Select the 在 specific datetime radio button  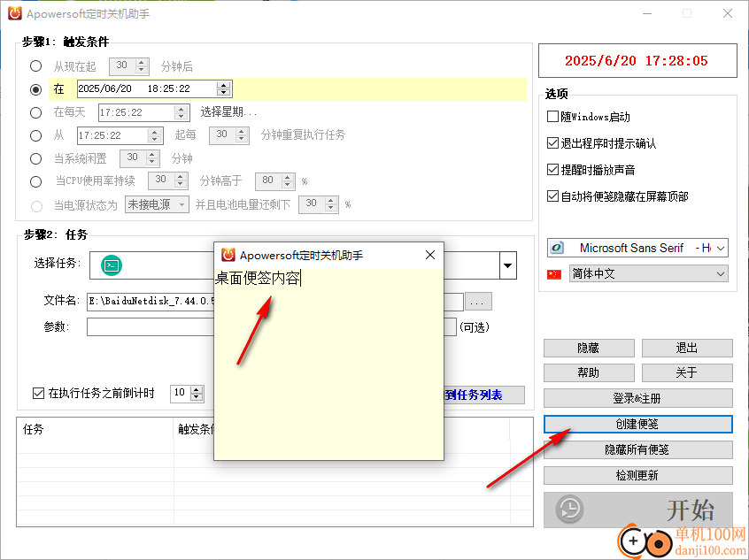coord(35,89)
